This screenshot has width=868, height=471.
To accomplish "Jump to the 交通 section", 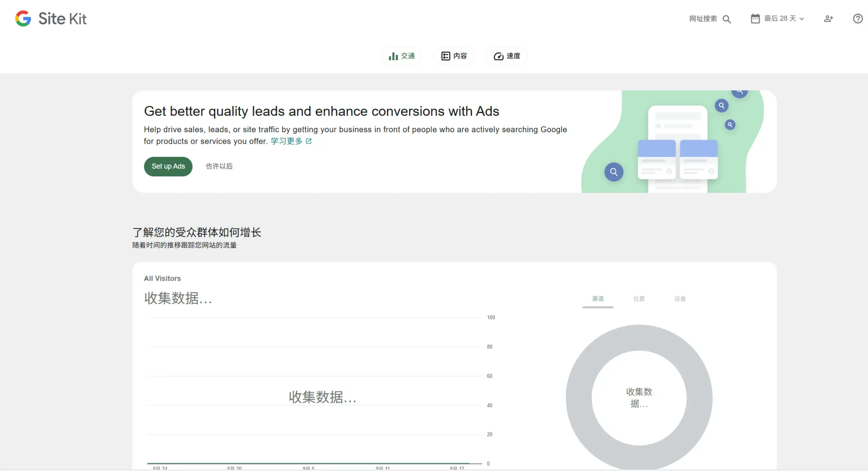I will [x=402, y=56].
